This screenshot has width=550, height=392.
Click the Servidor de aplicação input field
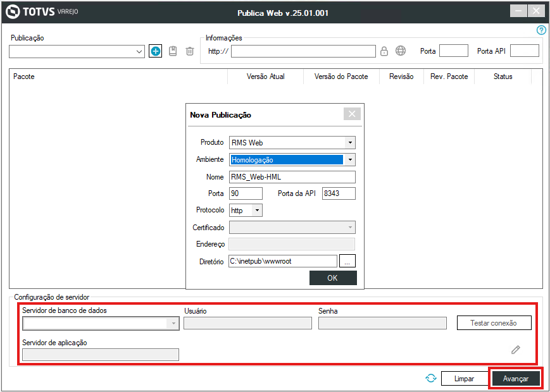click(x=101, y=355)
